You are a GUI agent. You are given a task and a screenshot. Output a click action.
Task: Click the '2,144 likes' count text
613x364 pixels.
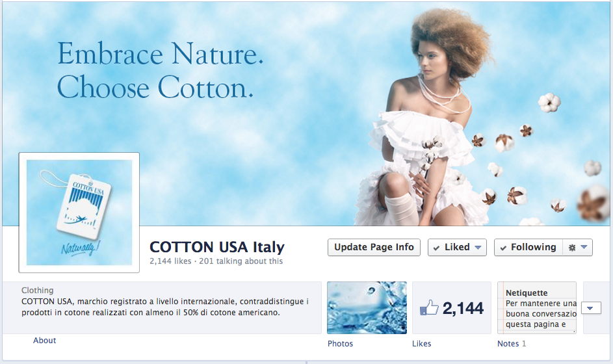tap(170, 261)
